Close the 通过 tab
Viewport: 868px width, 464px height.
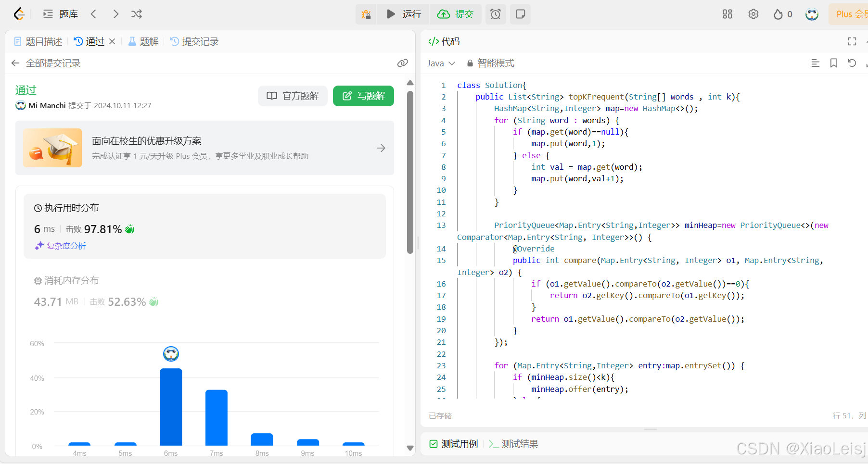click(112, 41)
